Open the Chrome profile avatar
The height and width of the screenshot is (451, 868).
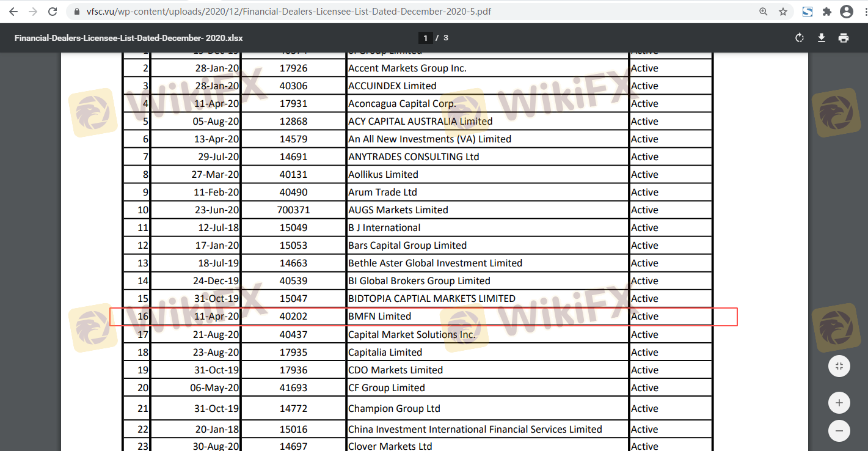click(846, 12)
